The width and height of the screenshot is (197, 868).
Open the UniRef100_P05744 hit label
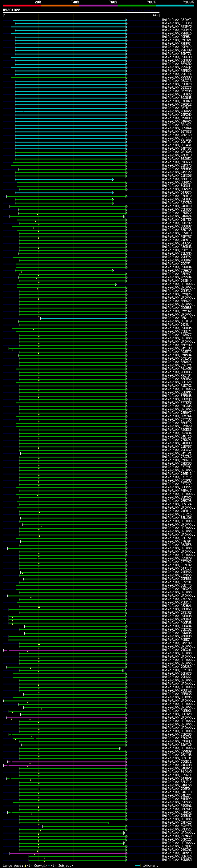point(177,416)
